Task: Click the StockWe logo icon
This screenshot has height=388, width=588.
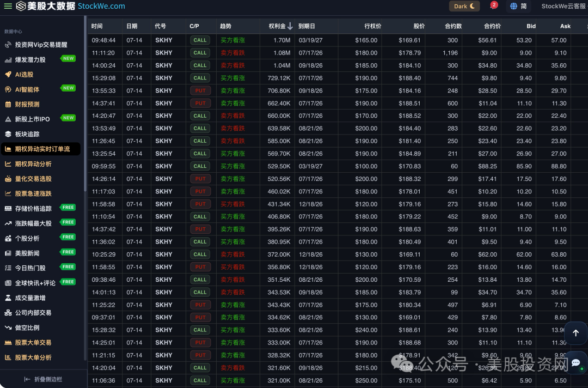Action: coord(21,6)
